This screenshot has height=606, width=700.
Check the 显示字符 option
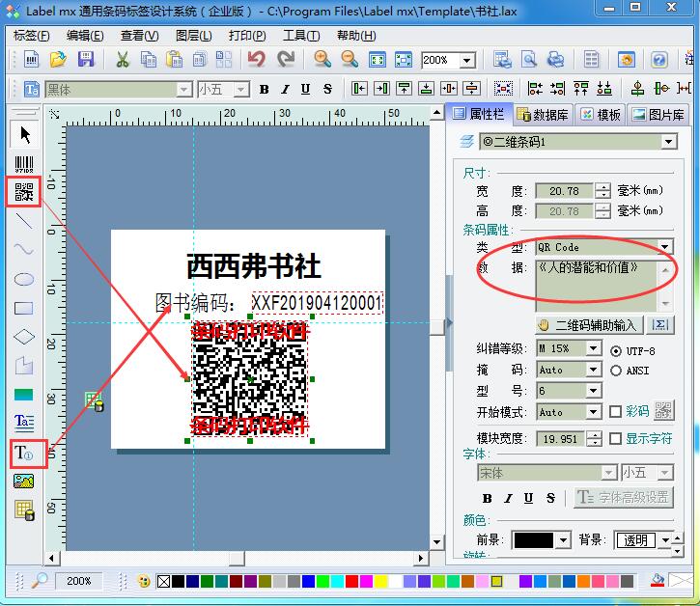click(x=616, y=439)
